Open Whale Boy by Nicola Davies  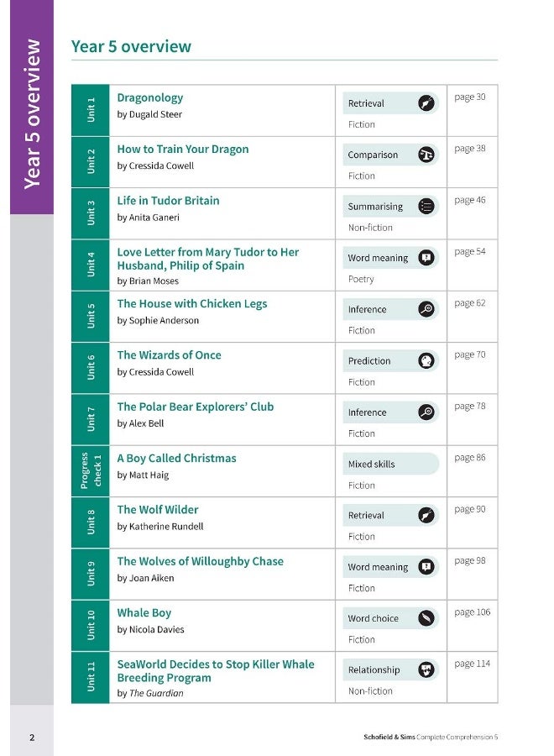[x=144, y=613]
